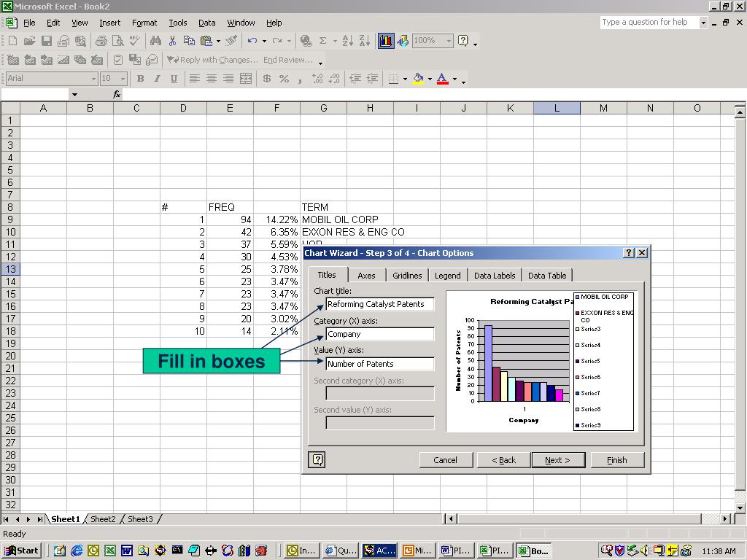Click the wizard help question button
This screenshot has height=560, width=747.
point(317,459)
